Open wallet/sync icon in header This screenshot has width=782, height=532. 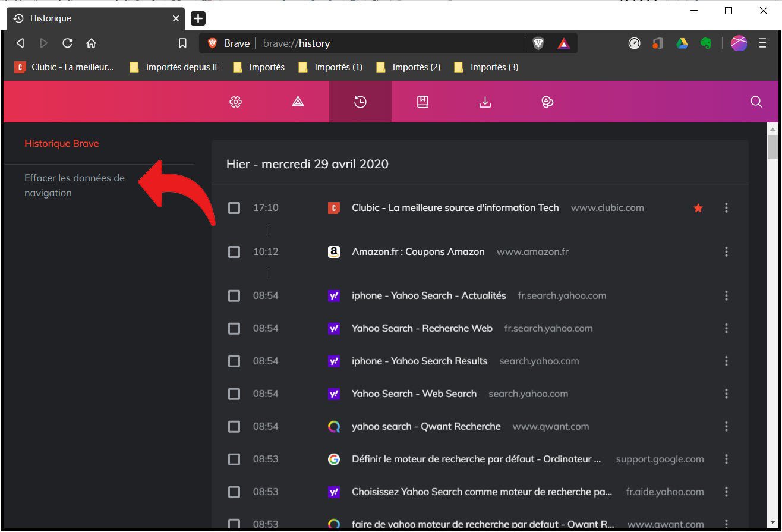click(x=547, y=102)
